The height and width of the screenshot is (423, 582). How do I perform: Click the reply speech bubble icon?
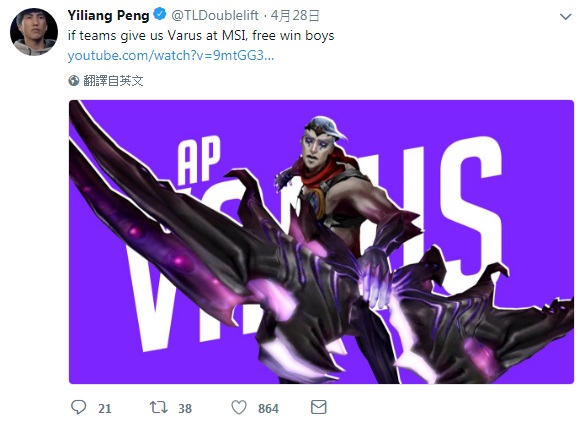point(79,407)
